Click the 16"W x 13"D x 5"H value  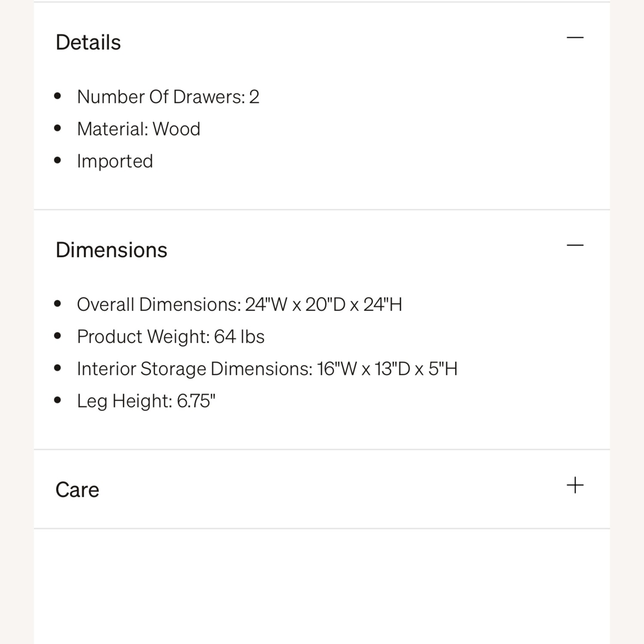[x=387, y=369]
